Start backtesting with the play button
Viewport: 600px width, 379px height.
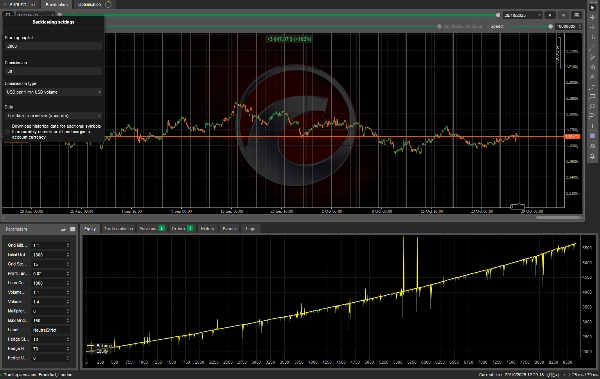point(550,15)
